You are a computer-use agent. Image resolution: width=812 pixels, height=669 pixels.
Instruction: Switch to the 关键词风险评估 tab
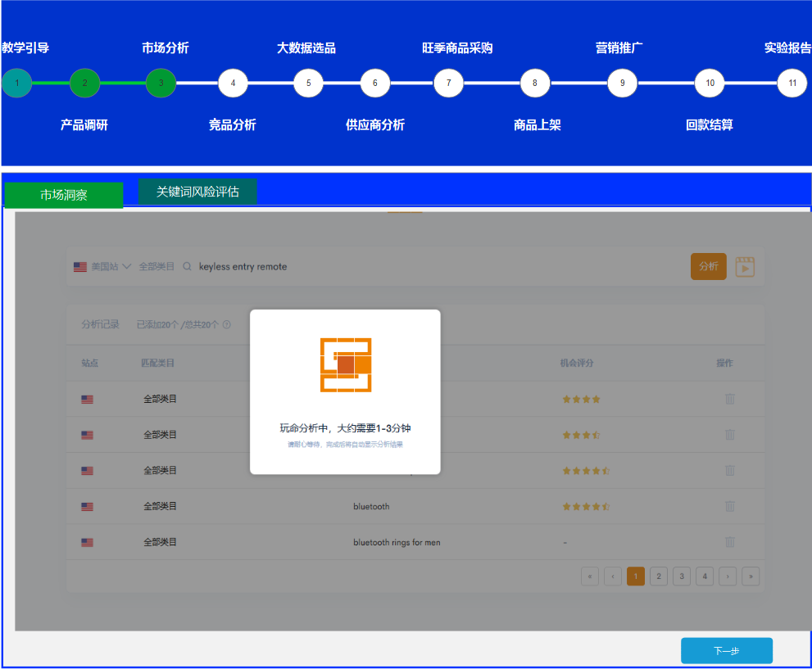point(197,192)
